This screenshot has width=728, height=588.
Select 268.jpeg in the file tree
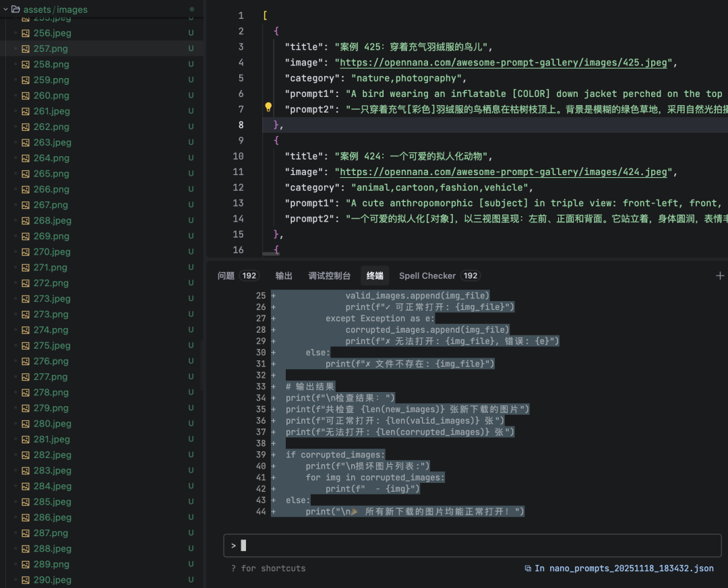point(52,221)
